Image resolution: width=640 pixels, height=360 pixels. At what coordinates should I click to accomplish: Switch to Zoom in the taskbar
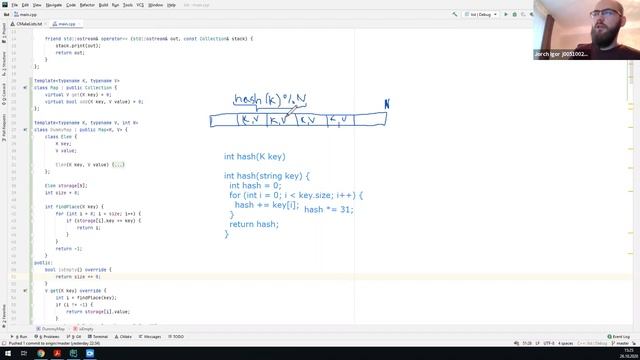(90, 353)
